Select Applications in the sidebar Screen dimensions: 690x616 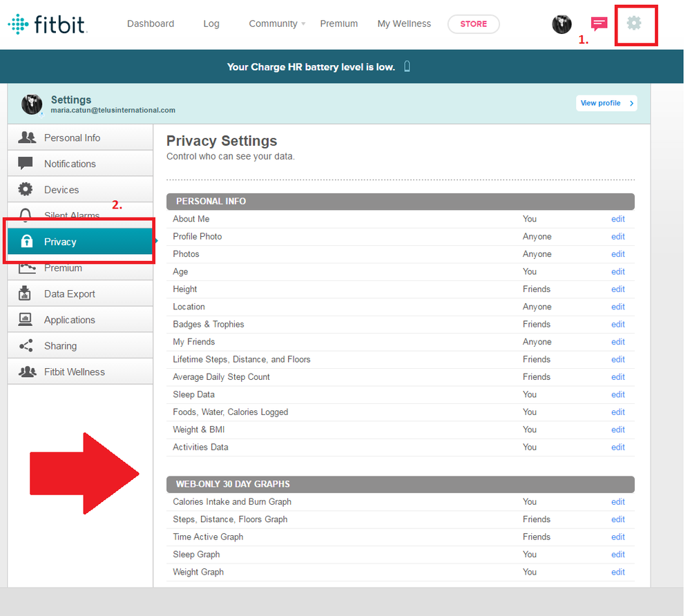click(x=80, y=319)
